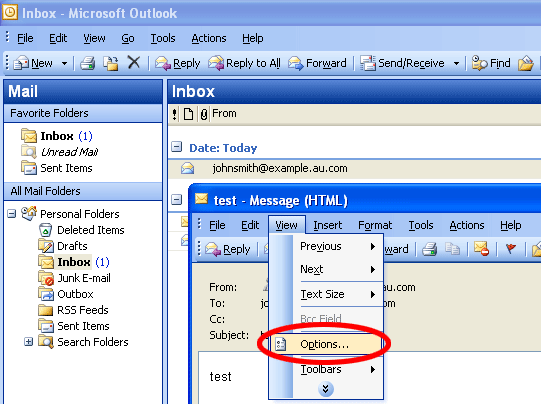This screenshot has height=404, width=541.
Task: Click the Favorite Folders header
Action: tap(83, 113)
